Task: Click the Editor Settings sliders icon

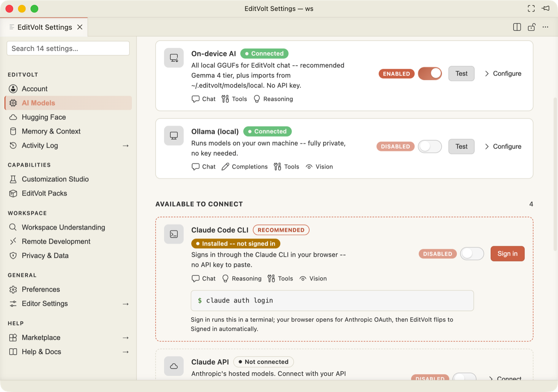Action: click(13, 304)
